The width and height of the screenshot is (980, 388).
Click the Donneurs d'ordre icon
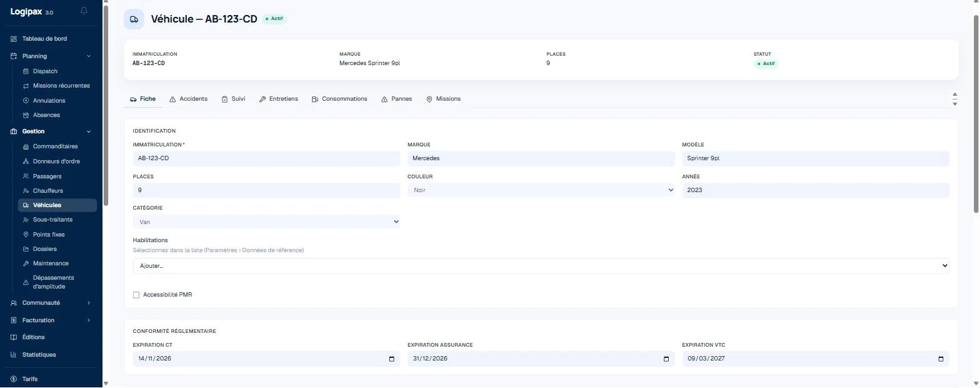(26, 161)
